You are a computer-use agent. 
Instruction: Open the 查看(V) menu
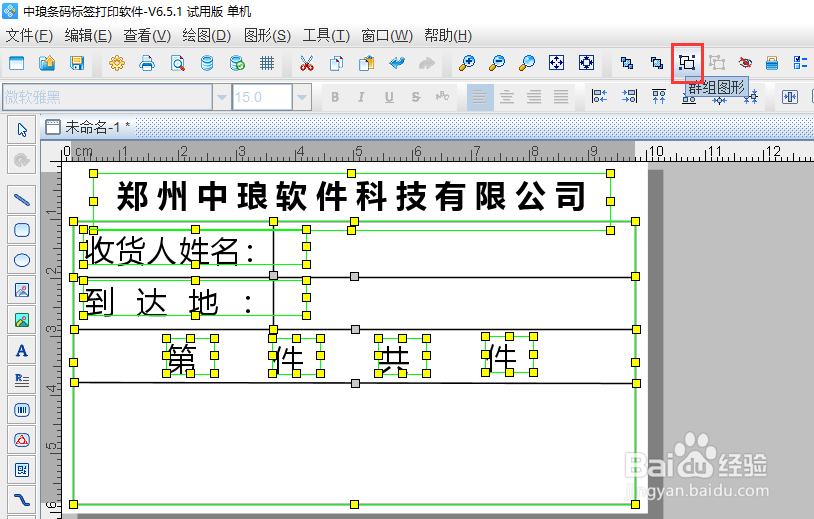click(147, 35)
